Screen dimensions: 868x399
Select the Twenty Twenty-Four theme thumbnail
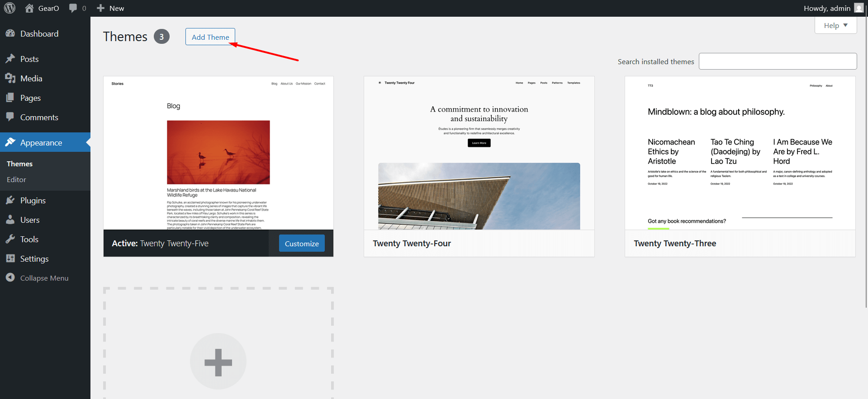click(x=479, y=153)
